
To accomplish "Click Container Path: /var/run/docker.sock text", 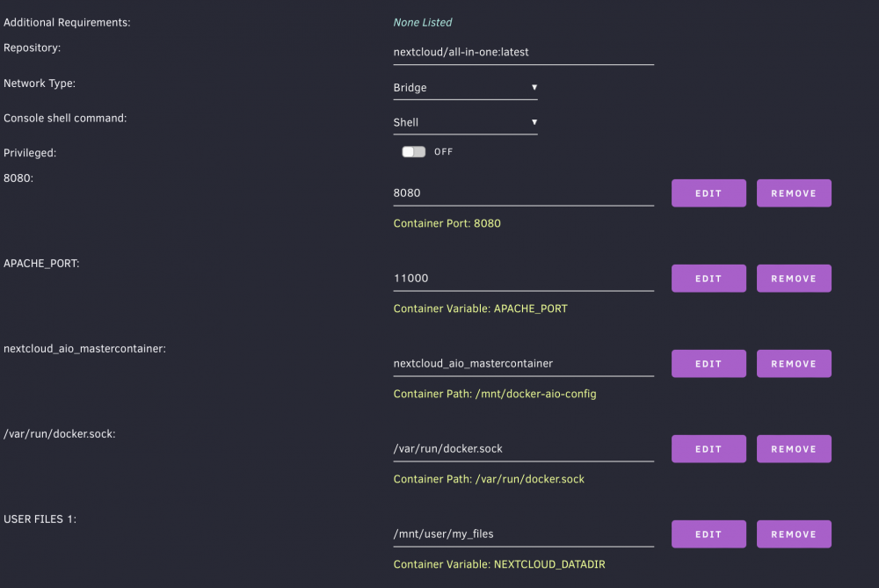I will pos(489,479).
